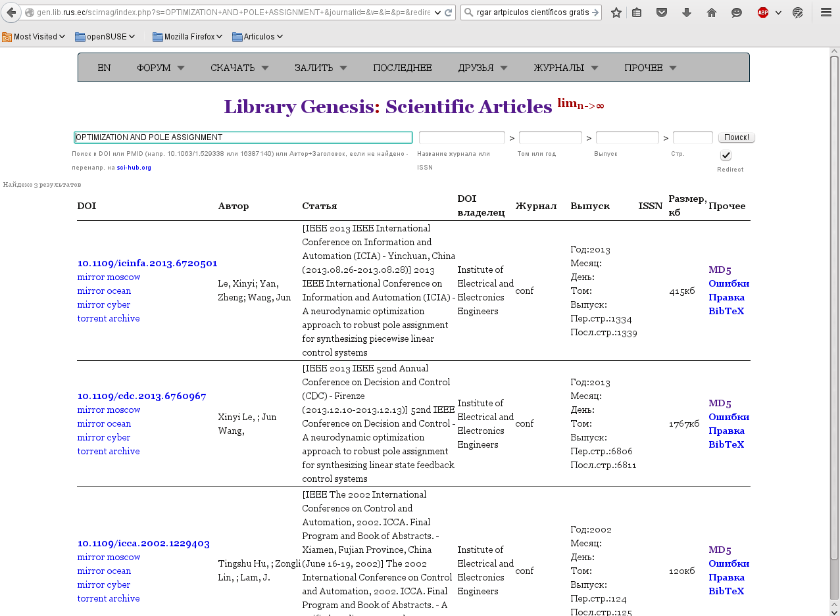This screenshot has height=616, width=840.
Task: Open the openSUSE bookmarks folder
Action: coord(105,37)
